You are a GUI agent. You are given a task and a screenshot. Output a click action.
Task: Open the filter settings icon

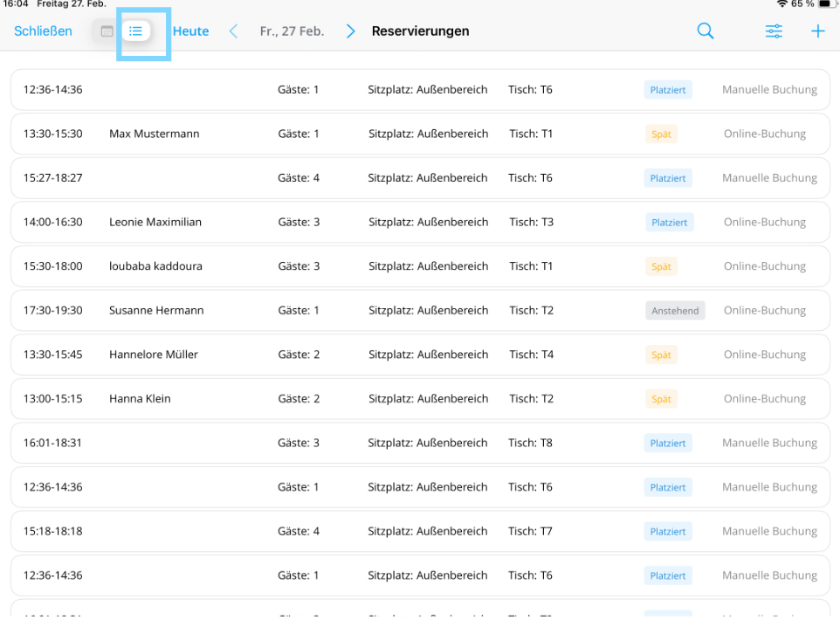point(774,31)
